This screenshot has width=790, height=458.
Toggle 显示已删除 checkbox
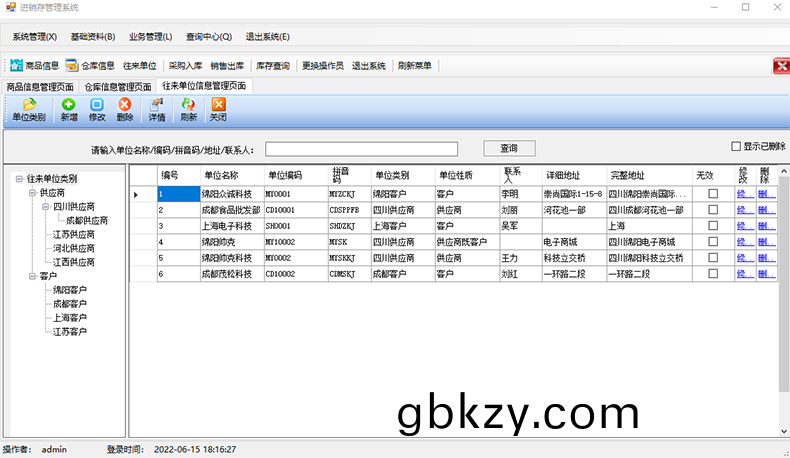(x=736, y=146)
